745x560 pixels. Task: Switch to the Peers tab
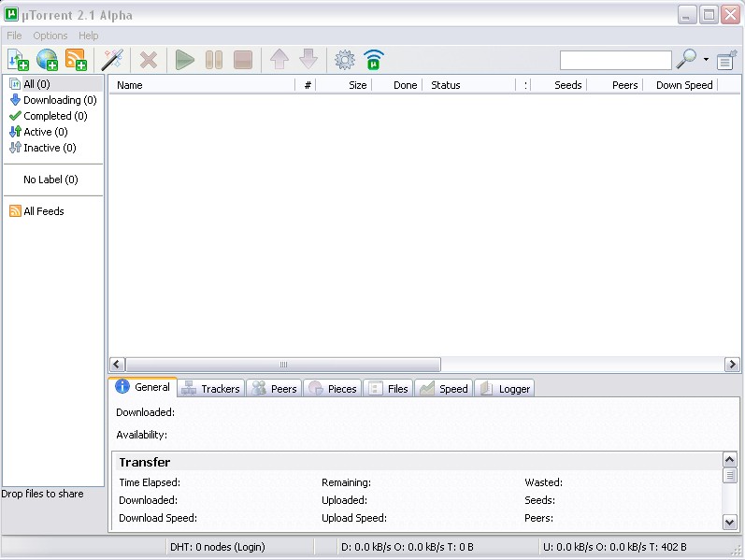(x=274, y=389)
